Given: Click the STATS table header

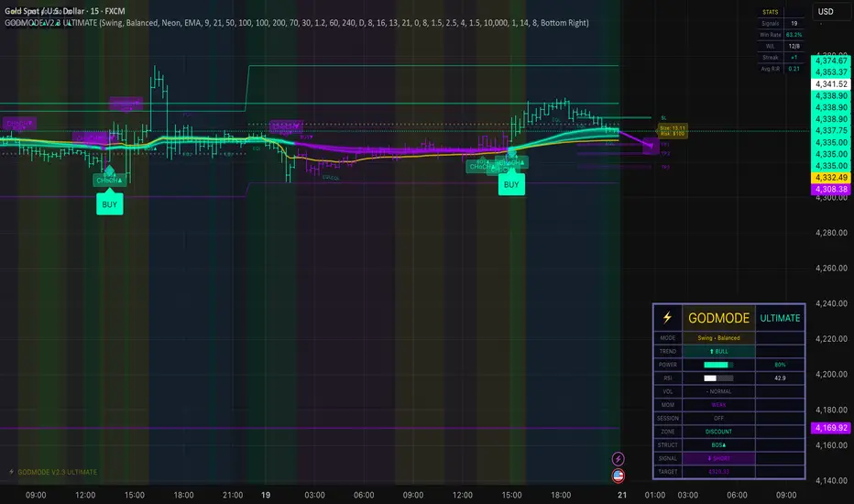Looking at the screenshot, I should coord(770,12).
